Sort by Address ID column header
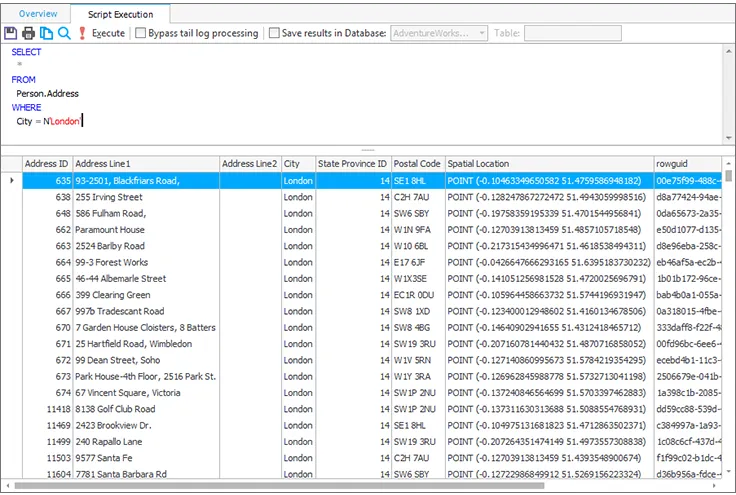 click(x=46, y=164)
